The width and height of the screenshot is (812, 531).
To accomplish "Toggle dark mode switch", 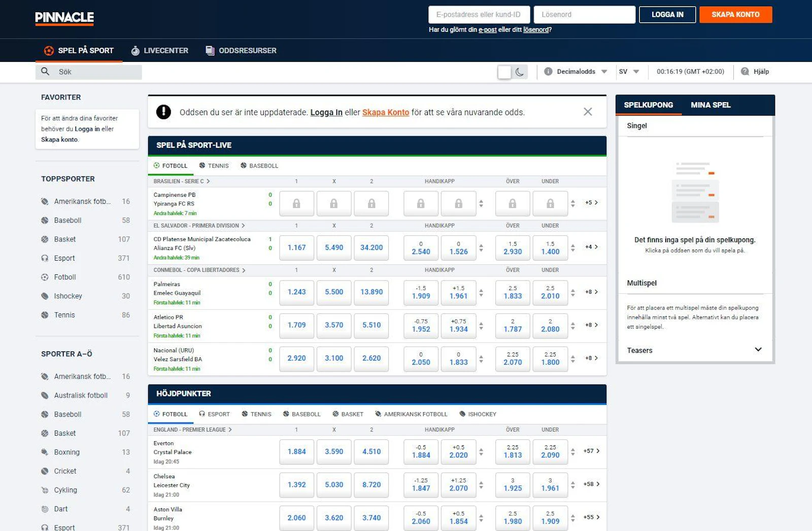I will click(513, 72).
